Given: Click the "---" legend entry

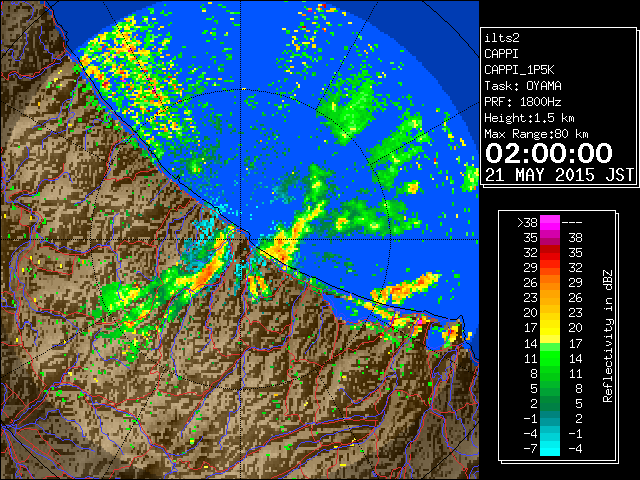Looking at the screenshot, I should [x=572, y=222].
